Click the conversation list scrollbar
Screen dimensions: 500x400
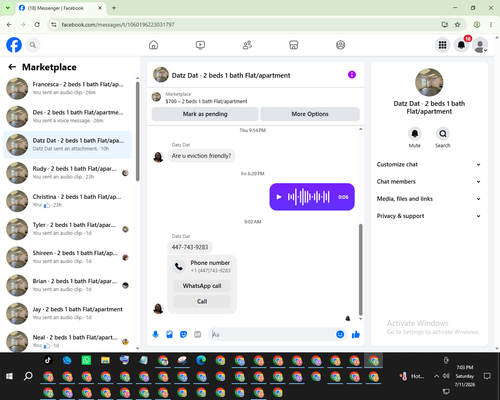(137, 132)
